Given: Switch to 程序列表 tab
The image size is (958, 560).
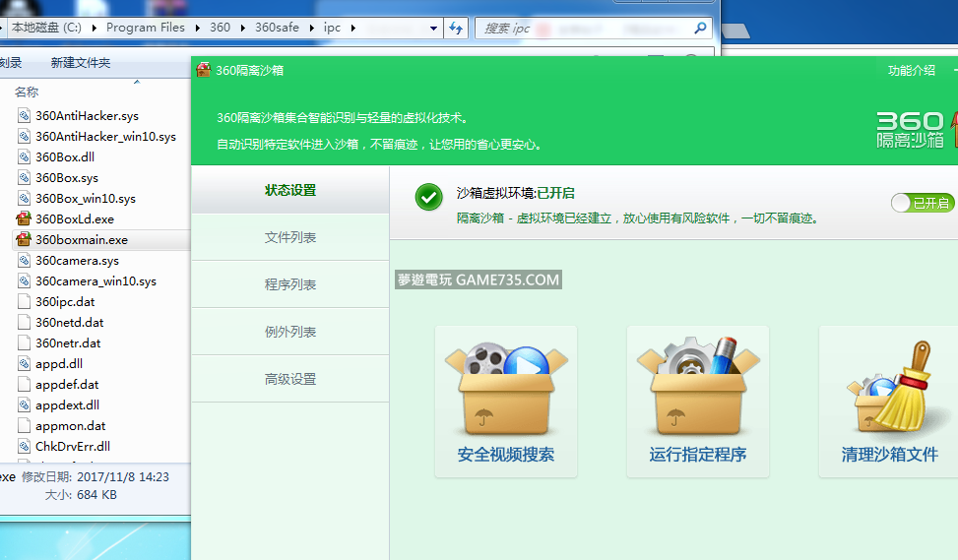Looking at the screenshot, I should [x=290, y=284].
